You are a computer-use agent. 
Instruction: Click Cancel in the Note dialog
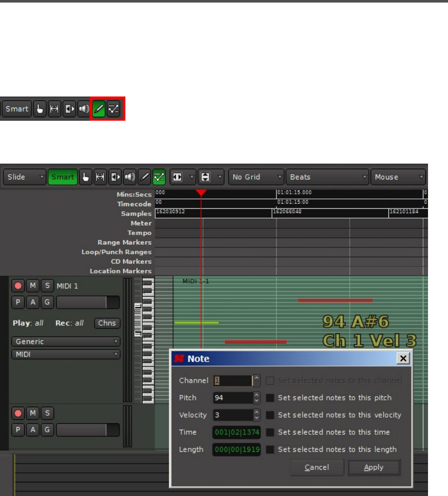pyautogui.click(x=317, y=468)
